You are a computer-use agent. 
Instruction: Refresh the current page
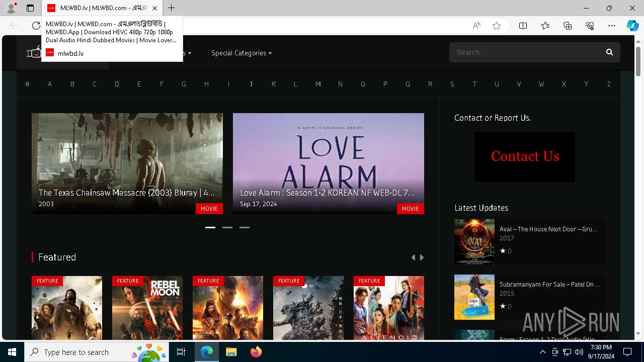click(x=36, y=26)
